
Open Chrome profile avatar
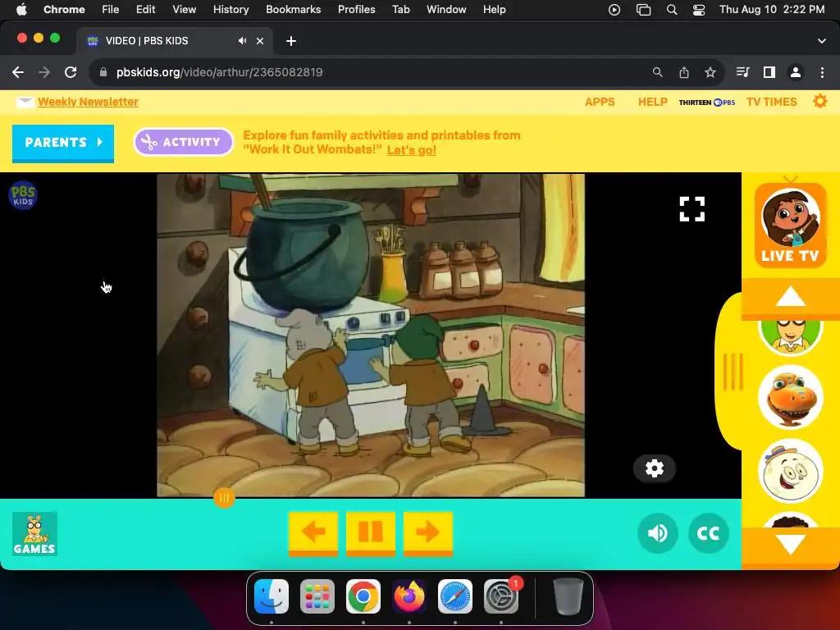pos(796,72)
